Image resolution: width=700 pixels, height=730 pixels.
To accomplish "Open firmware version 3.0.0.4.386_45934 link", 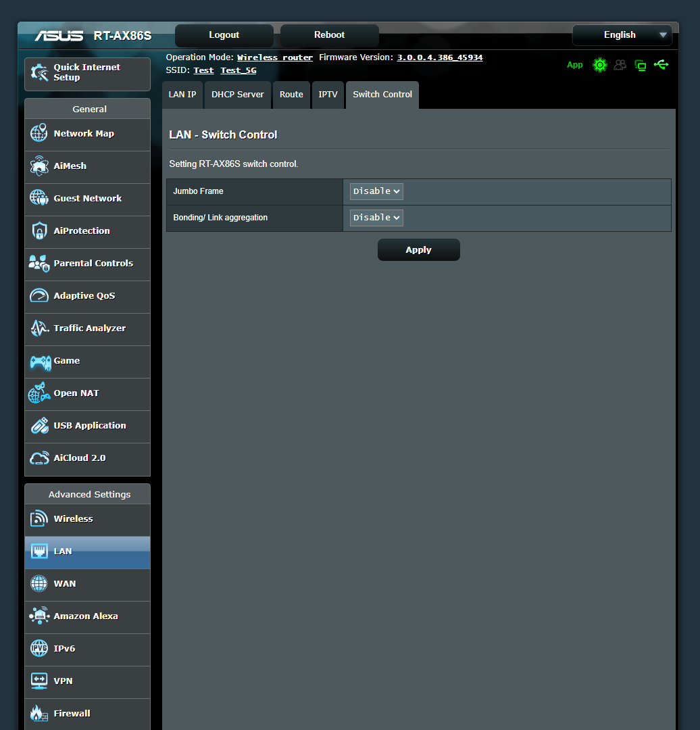I will [x=439, y=57].
